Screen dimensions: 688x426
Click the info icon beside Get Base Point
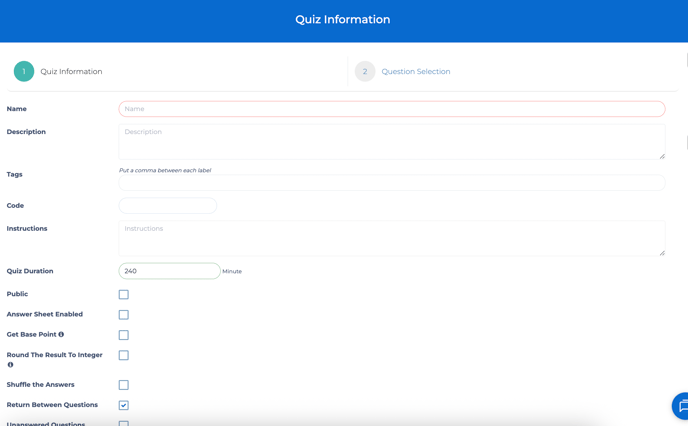pos(61,335)
